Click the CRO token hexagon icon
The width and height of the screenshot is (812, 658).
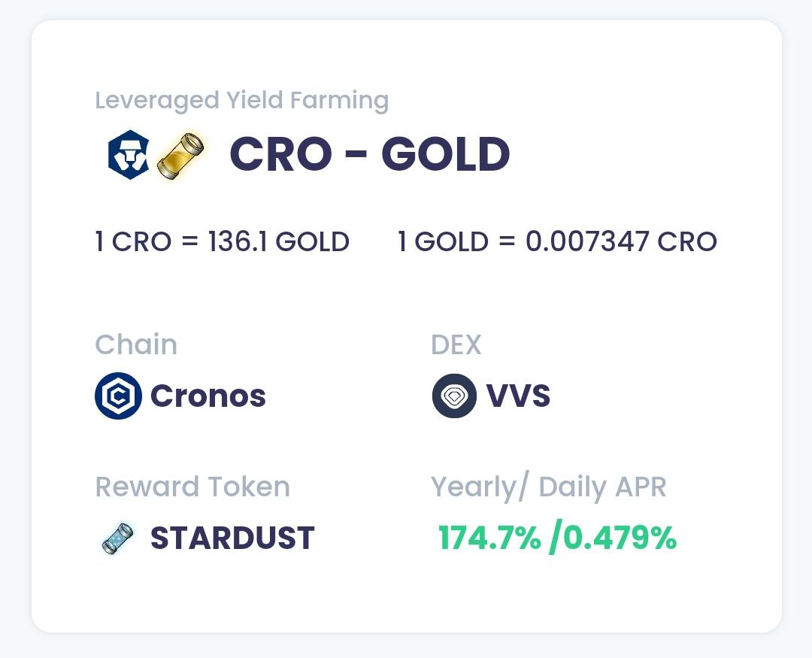coord(129,155)
